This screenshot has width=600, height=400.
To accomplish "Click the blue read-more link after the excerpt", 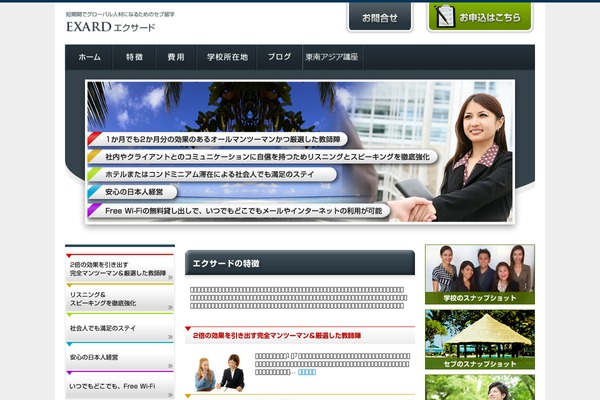I will (307, 372).
